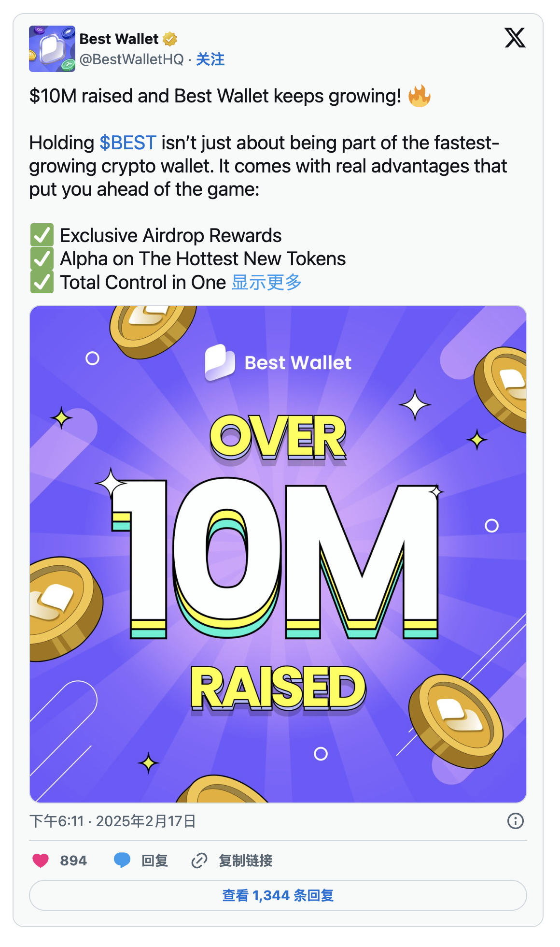
Task: Open the post info icon
Action: point(515,821)
